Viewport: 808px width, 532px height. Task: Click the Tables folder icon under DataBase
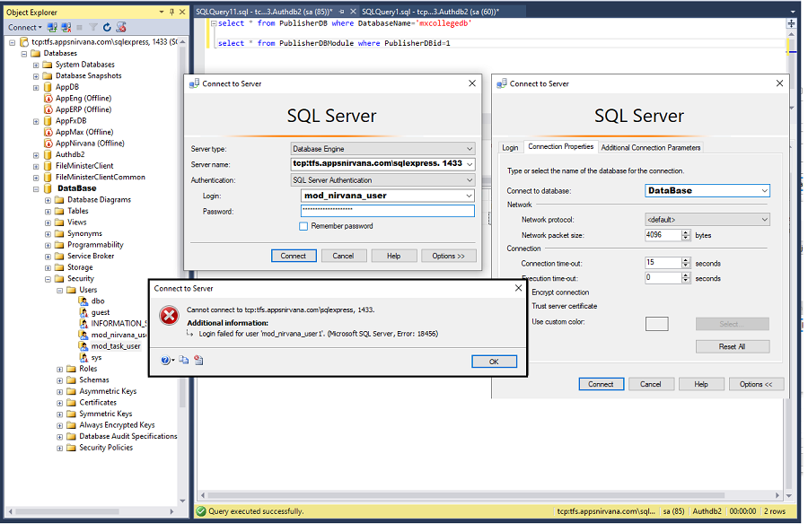[60, 211]
